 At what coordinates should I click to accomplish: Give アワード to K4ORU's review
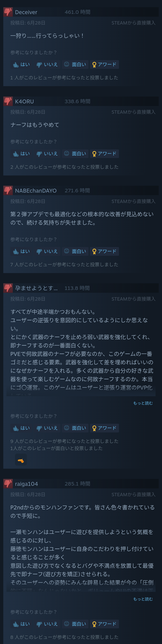click(104, 154)
